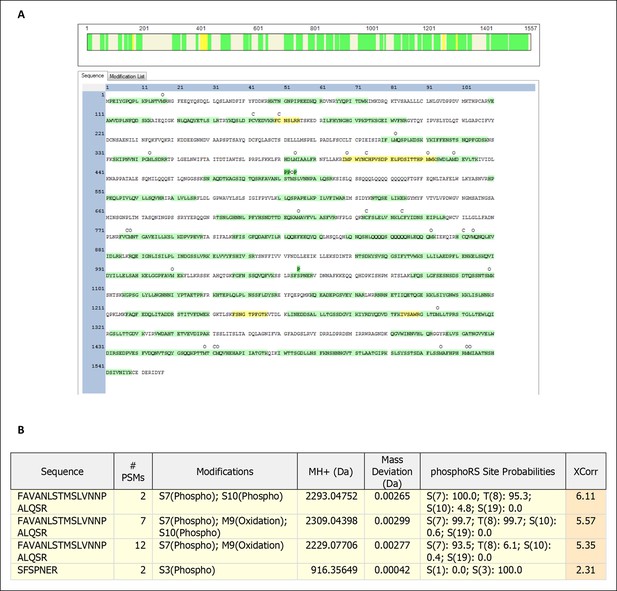Click the S7(Phospho); S10(Phospho) modification cell
Screen dimensions: 617x591
[225, 502]
